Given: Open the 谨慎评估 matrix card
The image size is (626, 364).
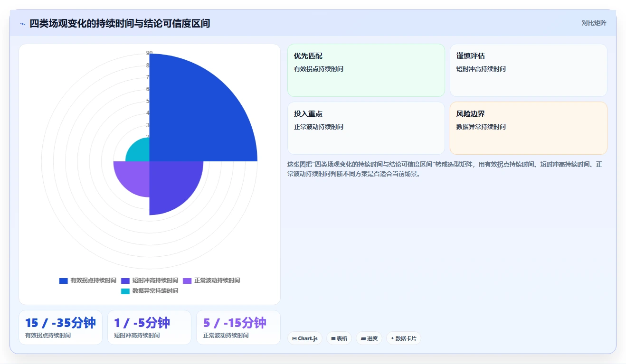Looking at the screenshot, I should click(x=529, y=70).
